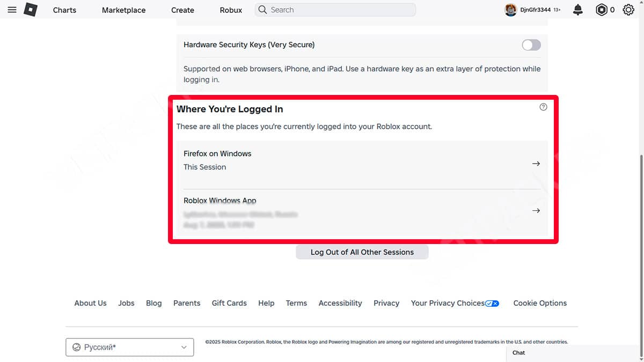644x362 pixels.
Task: Click the DjnGfr3344 username
Action: (x=535, y=10)
